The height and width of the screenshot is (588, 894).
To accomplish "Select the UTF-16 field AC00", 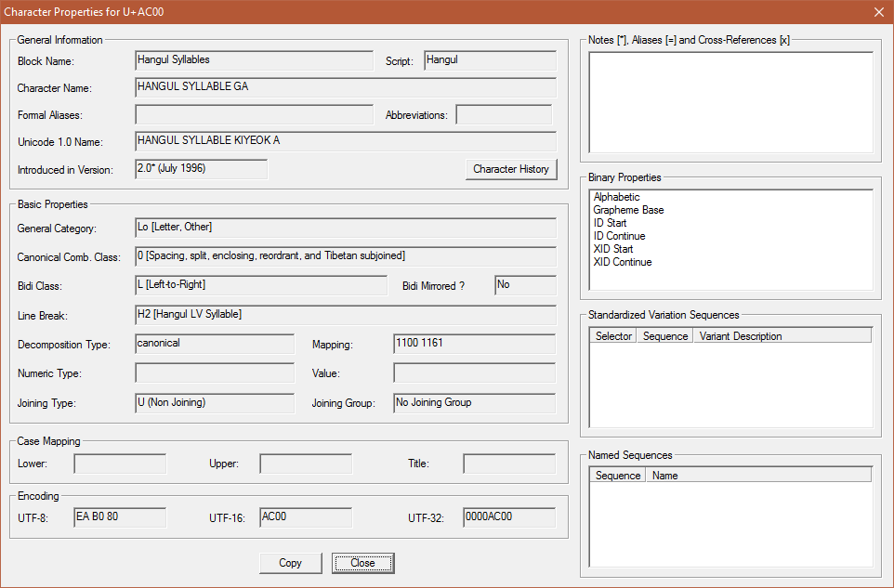I will pyautogui.click(x=306, y=517).
